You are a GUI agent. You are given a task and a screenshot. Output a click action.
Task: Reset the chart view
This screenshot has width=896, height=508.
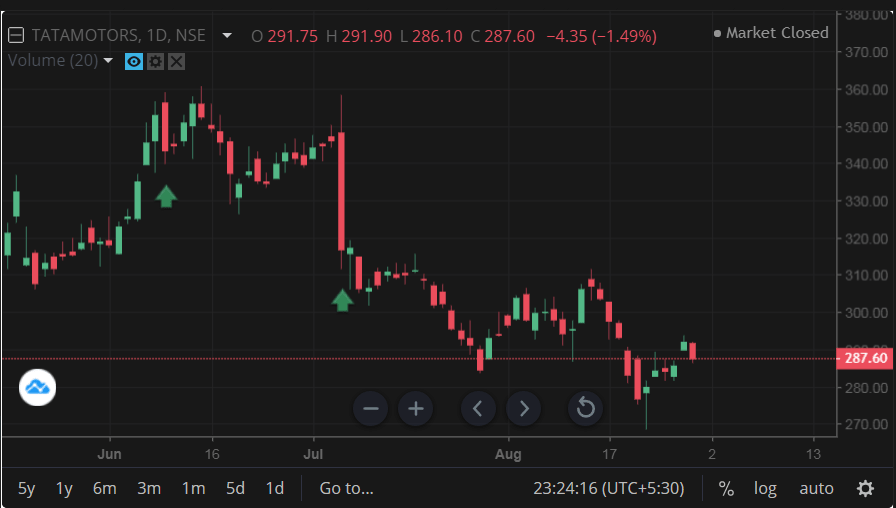coord(586,408)
